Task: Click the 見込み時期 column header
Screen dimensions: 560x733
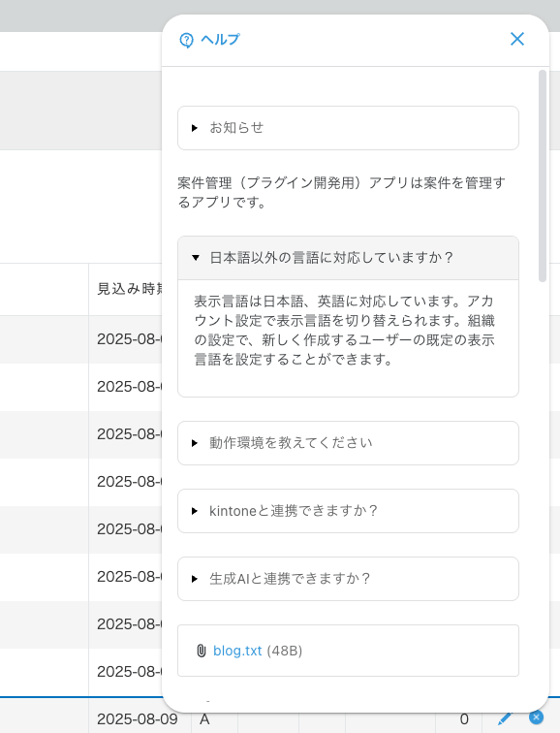Action: [130, 289]
